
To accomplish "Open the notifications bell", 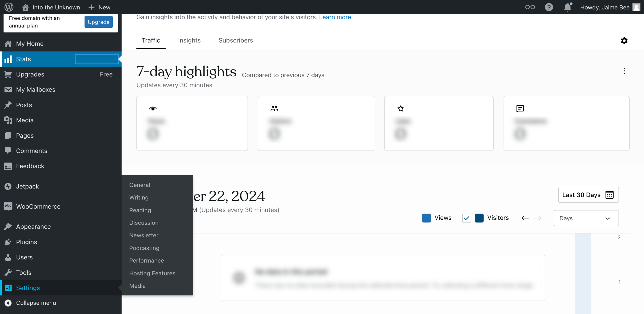I will click(568, 7).
